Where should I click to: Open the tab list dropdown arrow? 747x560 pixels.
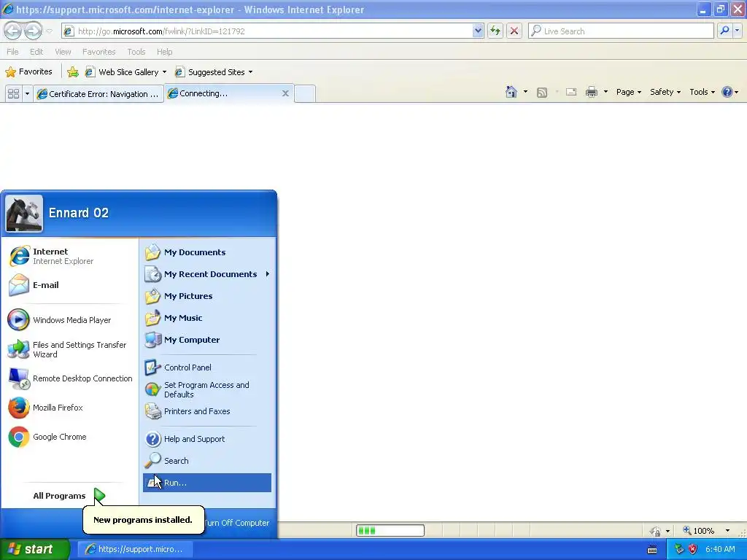pyautogui.click(x=27, y=94)
